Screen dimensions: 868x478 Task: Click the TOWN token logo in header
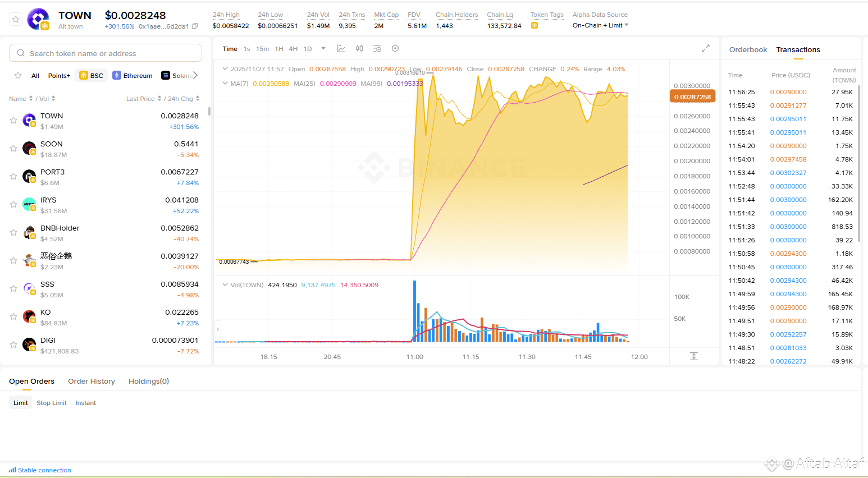coord(38,19)
